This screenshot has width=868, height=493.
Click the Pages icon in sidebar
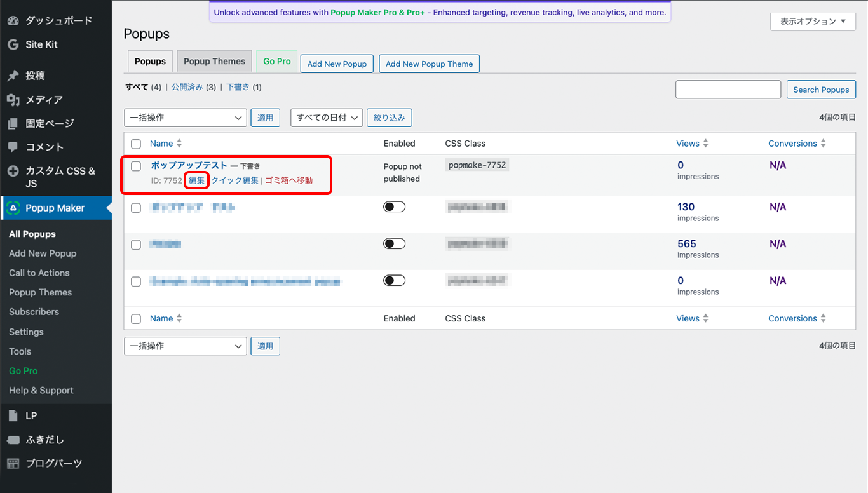(x=13, y=123)
